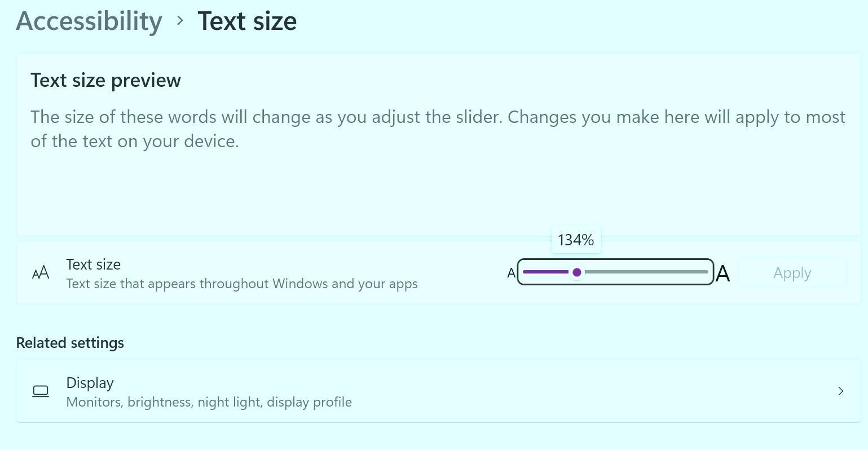Select the laptop icon on the Display row

[x=40, y=391]
